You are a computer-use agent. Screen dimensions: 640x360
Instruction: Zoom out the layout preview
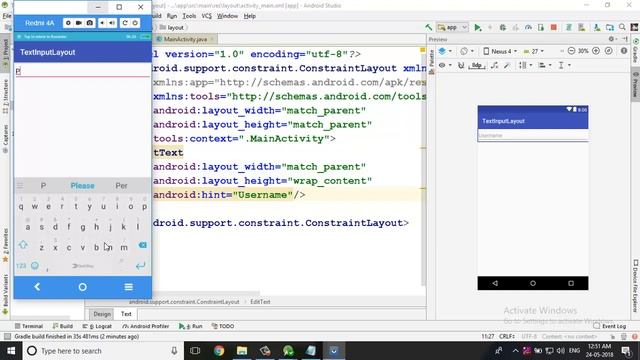click(571, 51)
